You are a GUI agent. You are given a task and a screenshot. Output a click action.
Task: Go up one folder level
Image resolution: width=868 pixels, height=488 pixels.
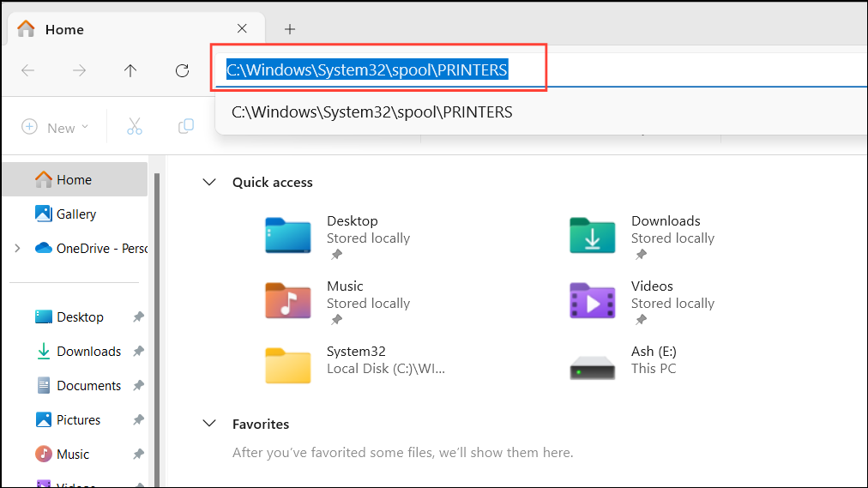[130, 70]
